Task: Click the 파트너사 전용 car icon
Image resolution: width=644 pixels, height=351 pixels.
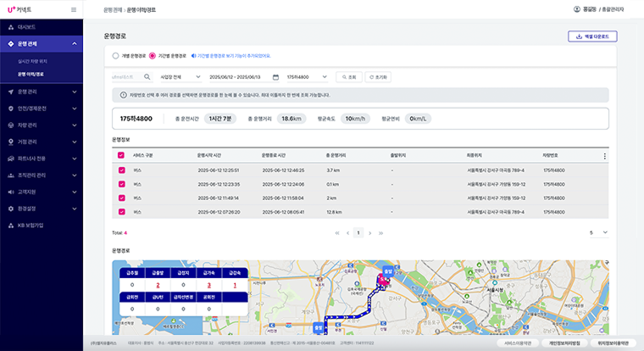Action: (x=11, y=159)
